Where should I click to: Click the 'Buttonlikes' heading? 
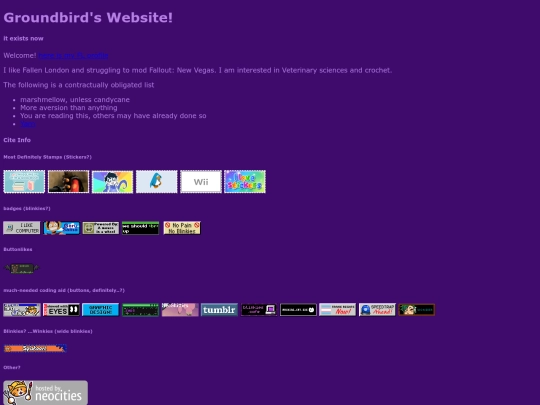point(18,249)
